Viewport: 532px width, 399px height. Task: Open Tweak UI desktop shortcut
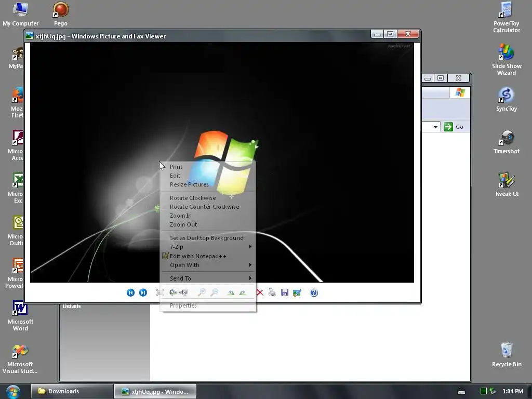click(507, 184)
